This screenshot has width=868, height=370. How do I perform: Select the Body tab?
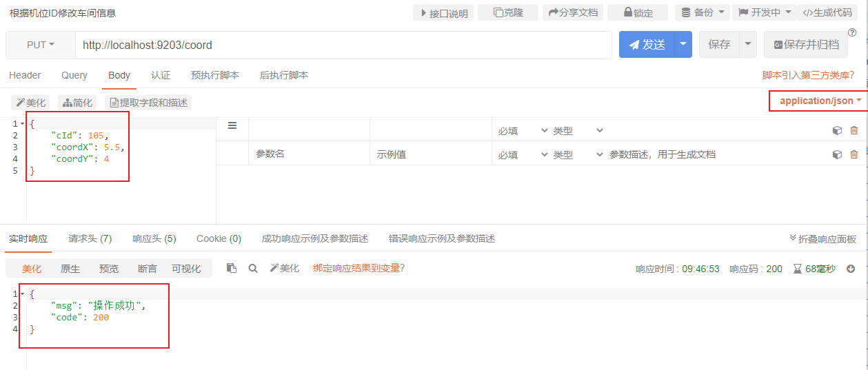coord(119,75)
